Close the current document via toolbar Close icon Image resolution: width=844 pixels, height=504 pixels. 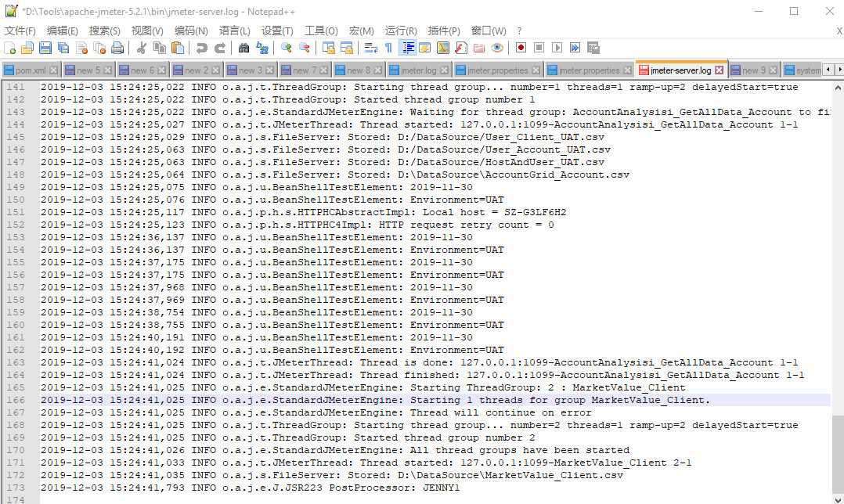(x=81, y=48)
